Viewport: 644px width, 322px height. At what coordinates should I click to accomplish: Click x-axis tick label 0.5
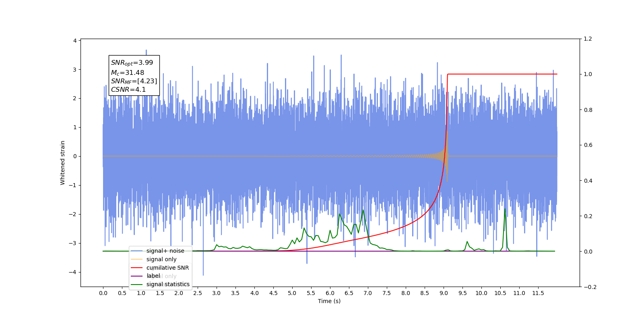(x=122, y=293)
